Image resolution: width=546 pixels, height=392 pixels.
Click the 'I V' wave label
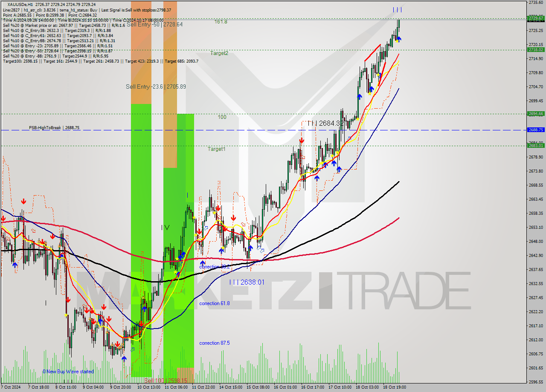pos(165,228)
